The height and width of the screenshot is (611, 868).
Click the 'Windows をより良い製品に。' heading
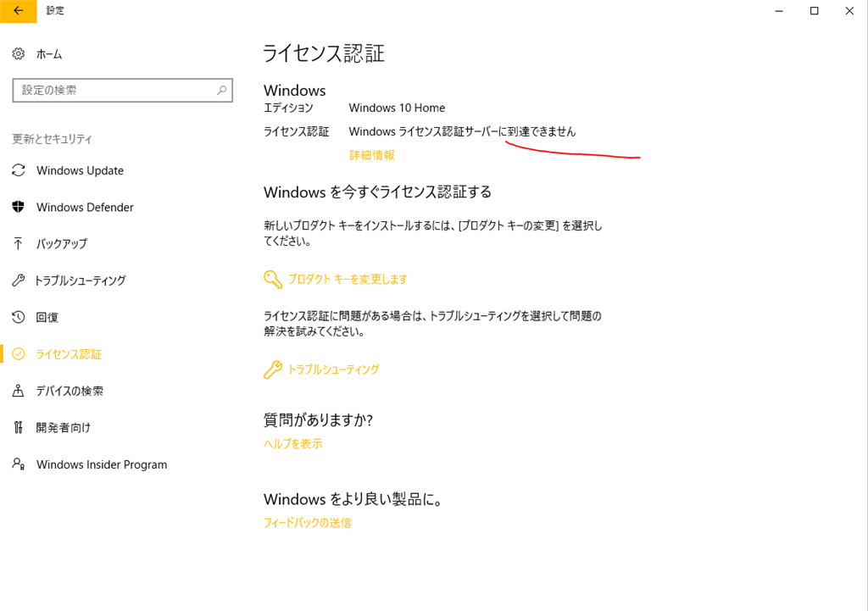(353, 499)
